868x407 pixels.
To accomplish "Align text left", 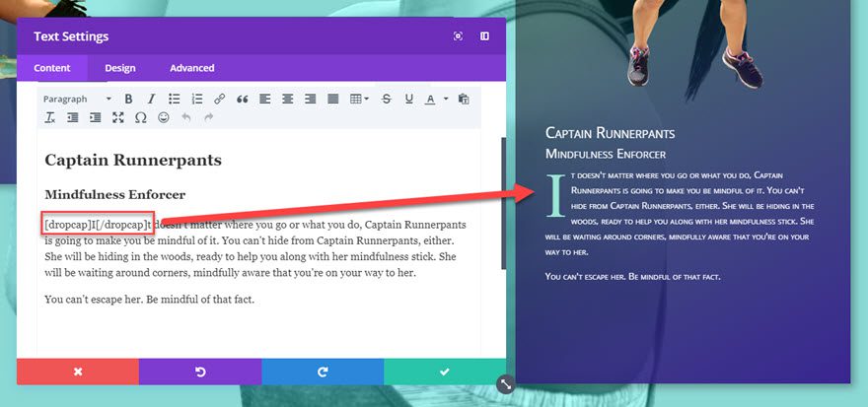I will pos(265,99).
